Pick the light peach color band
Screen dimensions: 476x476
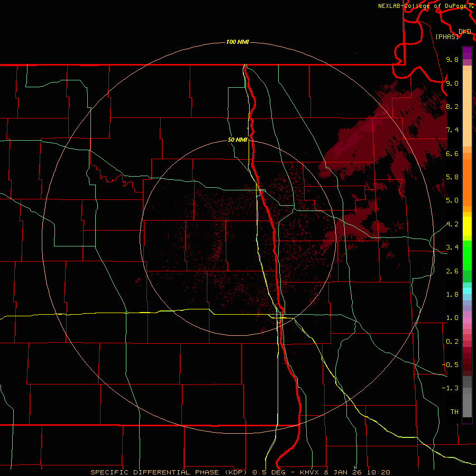pyautogui.click(x=467, y=108)
